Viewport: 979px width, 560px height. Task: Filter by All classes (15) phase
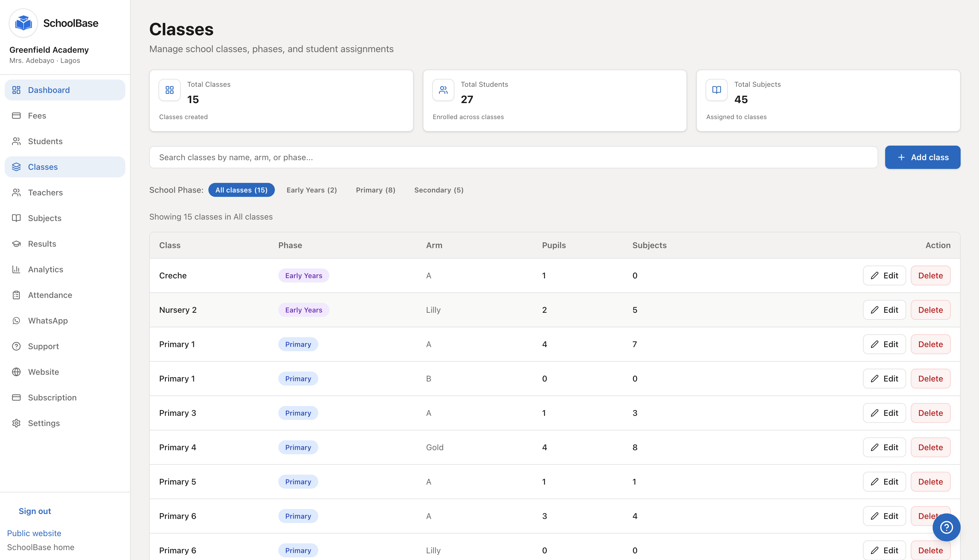tap(241, 190)
